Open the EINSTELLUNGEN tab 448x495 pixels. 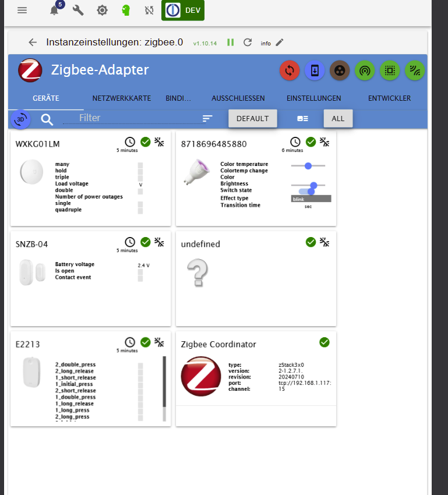pyautogui.click(x=314, y=98)
